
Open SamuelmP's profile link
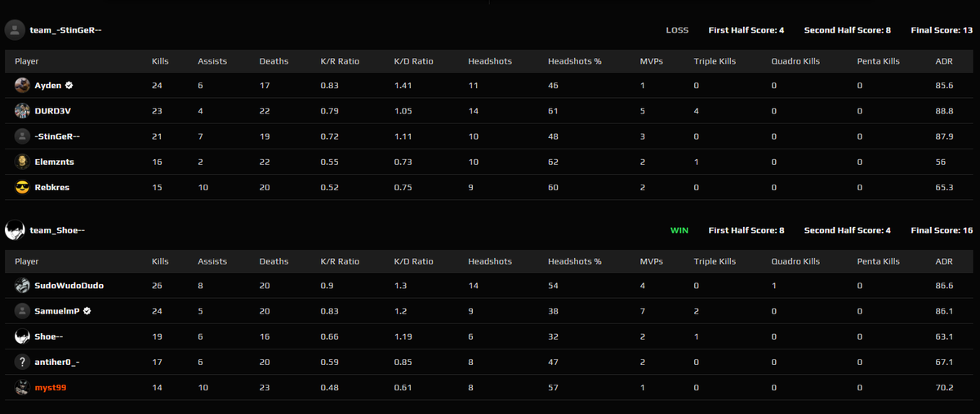(x=57, y=311)
